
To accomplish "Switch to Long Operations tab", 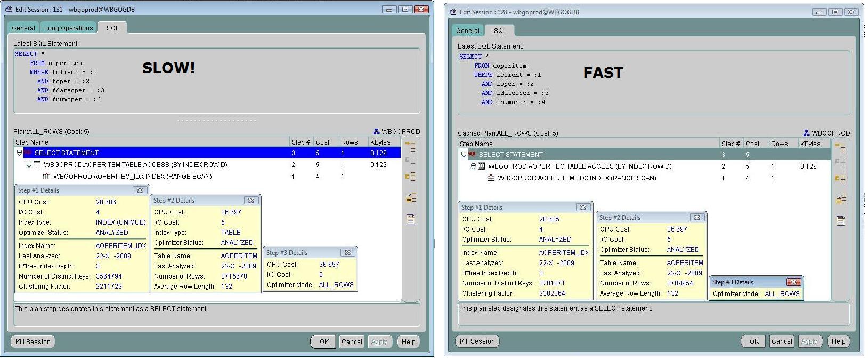I will click(x=68, y=28).
